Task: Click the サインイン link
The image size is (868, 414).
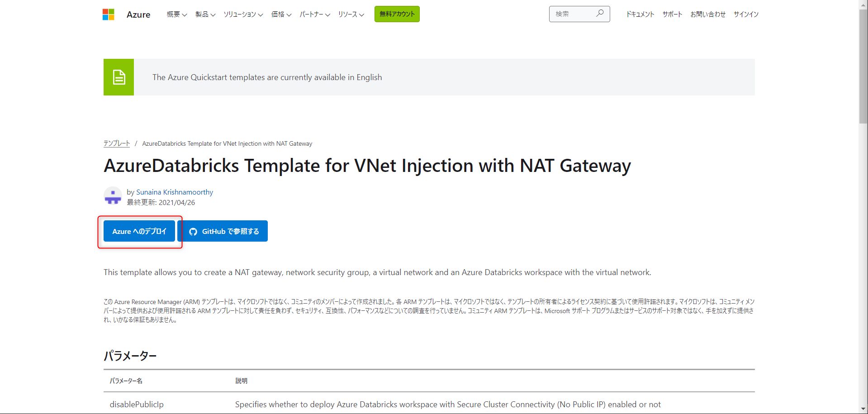Action: (x=746, y=14)
